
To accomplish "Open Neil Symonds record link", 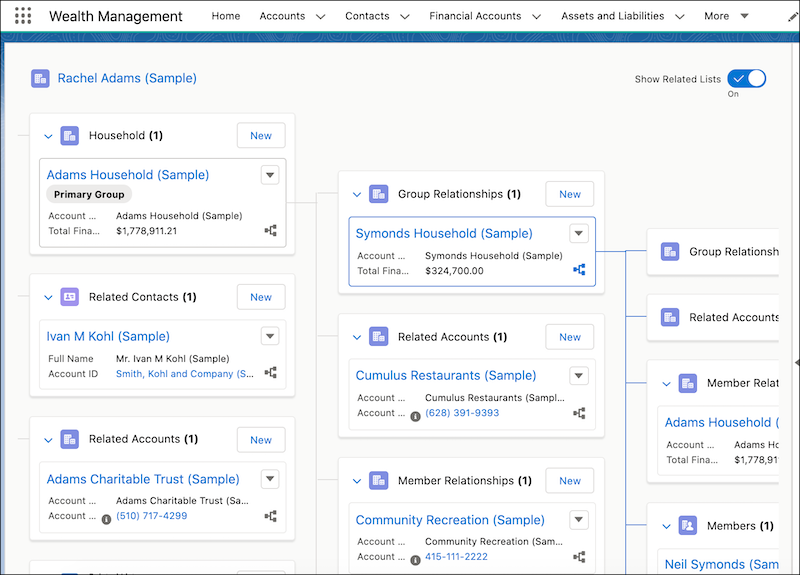I will pyautogui.click(x=721, y=564).
